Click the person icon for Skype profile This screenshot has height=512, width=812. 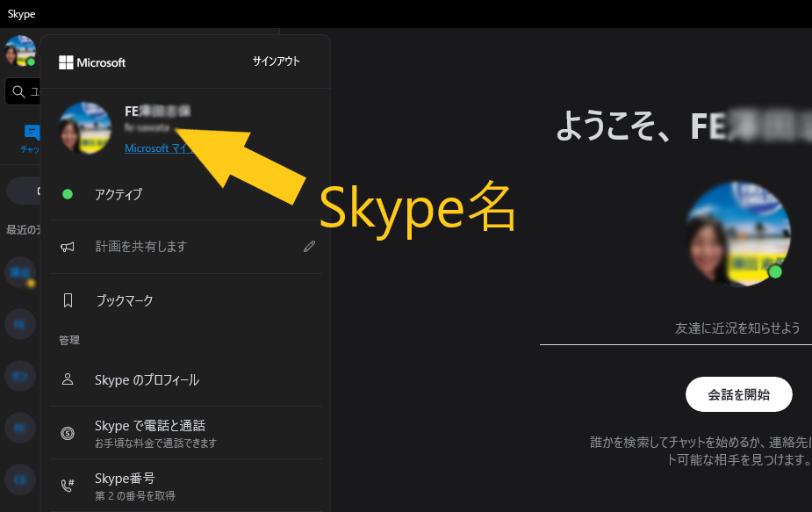point(68,380)
